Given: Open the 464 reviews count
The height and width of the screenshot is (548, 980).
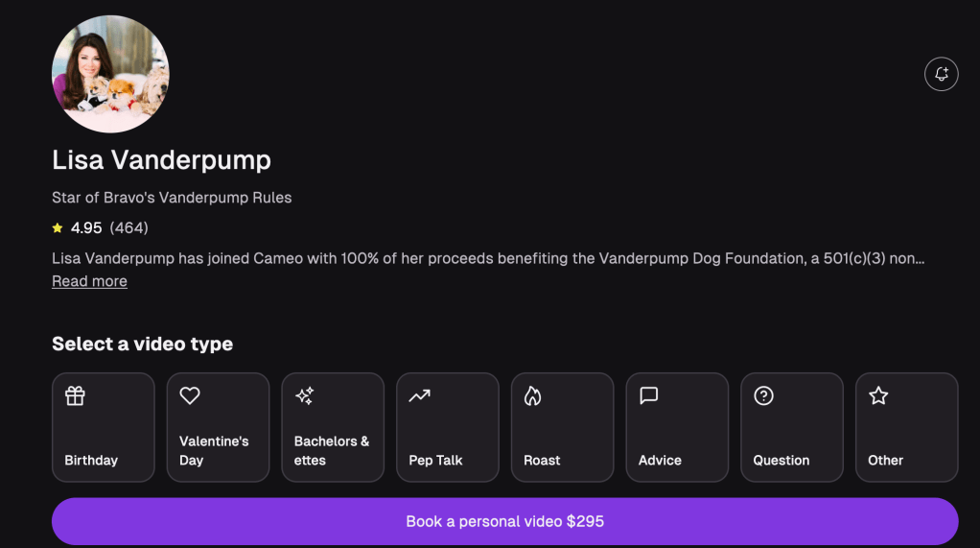Looking at the screenshot, I should (128, 227).
